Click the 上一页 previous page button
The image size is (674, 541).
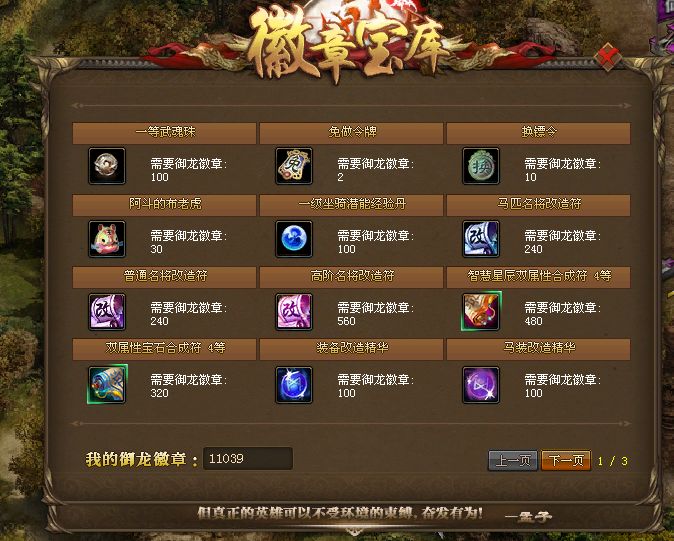tap(513, 461)
